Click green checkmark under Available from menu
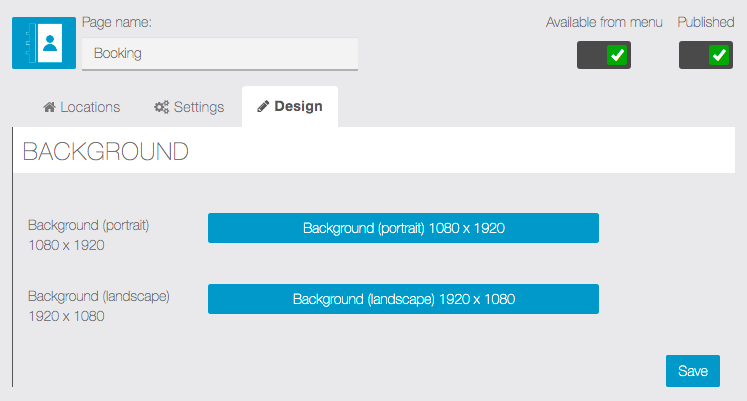747x401 pixels. [617, 56]
